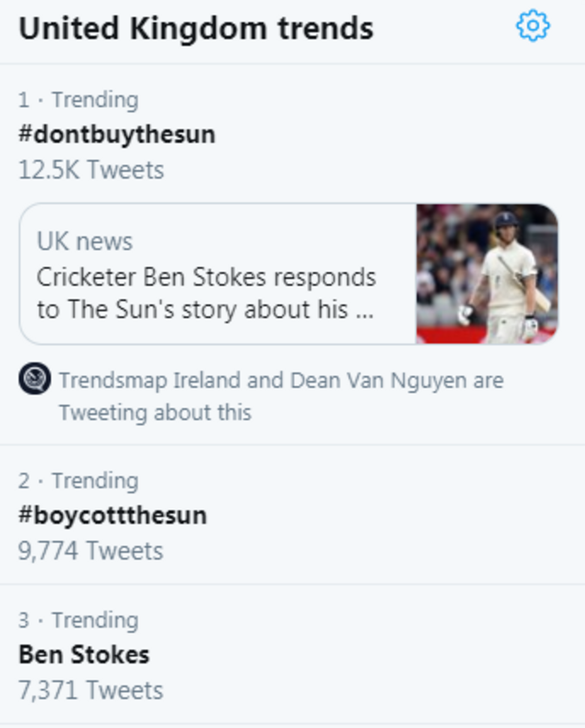Open the Ben Stokes cricket photo thumbnail
This screenshot has height=728, width=585.
487,274
